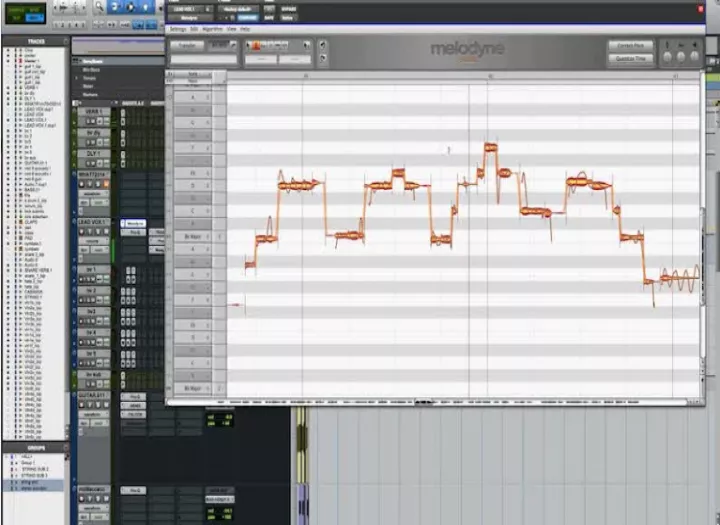Select the Zoomer tool in Pro Tools
This screenshot has width=720, height=525.
98,6
